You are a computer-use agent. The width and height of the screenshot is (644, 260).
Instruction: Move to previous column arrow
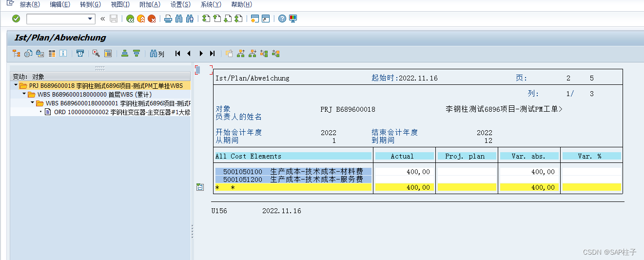(x=189, y=54)
